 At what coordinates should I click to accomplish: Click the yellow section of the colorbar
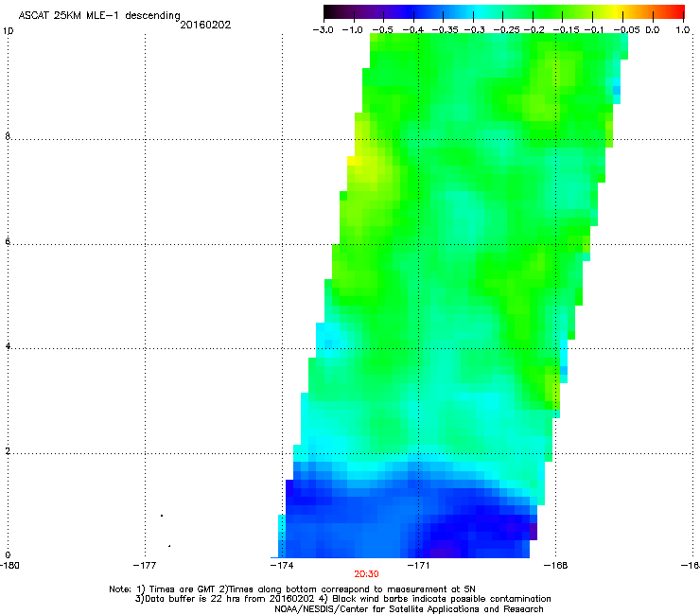click(x=617, y=11)
